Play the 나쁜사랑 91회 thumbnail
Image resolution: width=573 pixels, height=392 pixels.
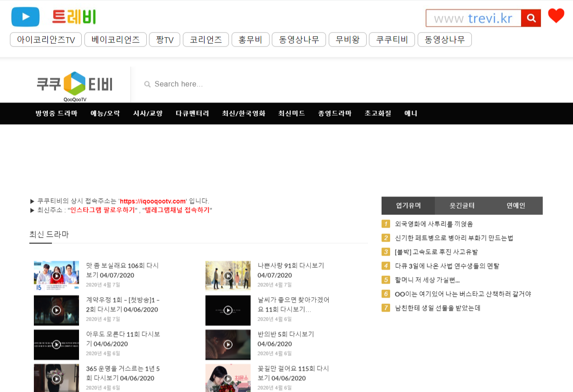point(228,275)
